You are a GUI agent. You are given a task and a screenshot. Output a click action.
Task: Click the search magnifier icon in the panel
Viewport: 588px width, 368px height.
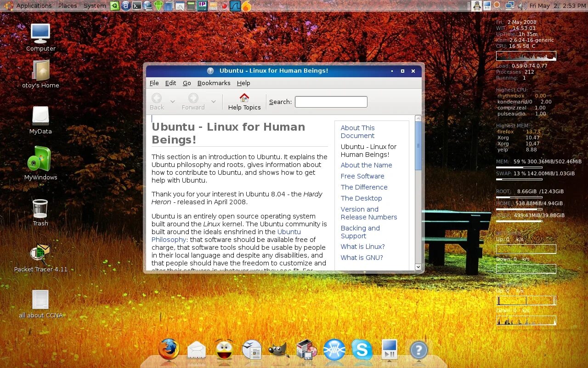498,6
